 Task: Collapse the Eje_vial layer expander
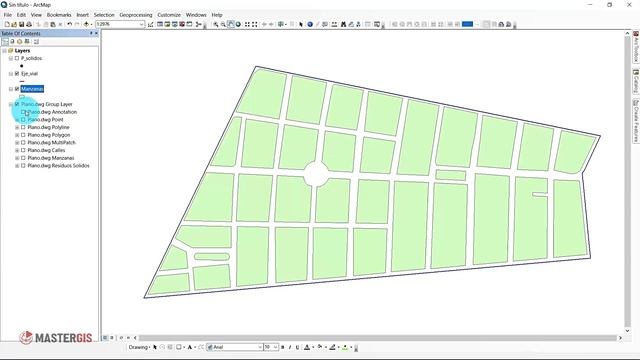[x=11, y=73]
